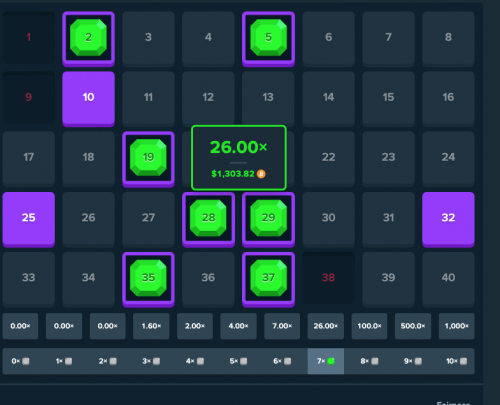Click the green gem on tile 29
Image resolution: width=500 pixels, height=405 pixels.
tap(268, 218)
